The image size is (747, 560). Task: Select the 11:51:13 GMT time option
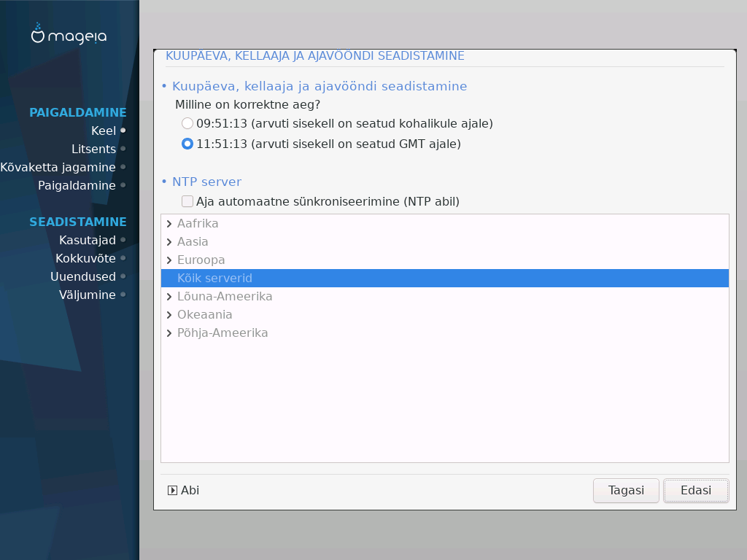[187, 144]
